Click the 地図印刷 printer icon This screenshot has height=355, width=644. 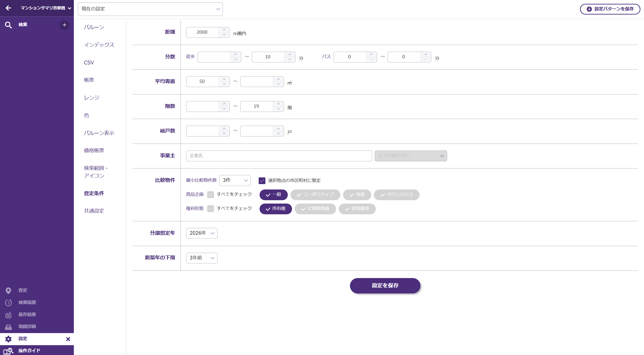point(8,327)
